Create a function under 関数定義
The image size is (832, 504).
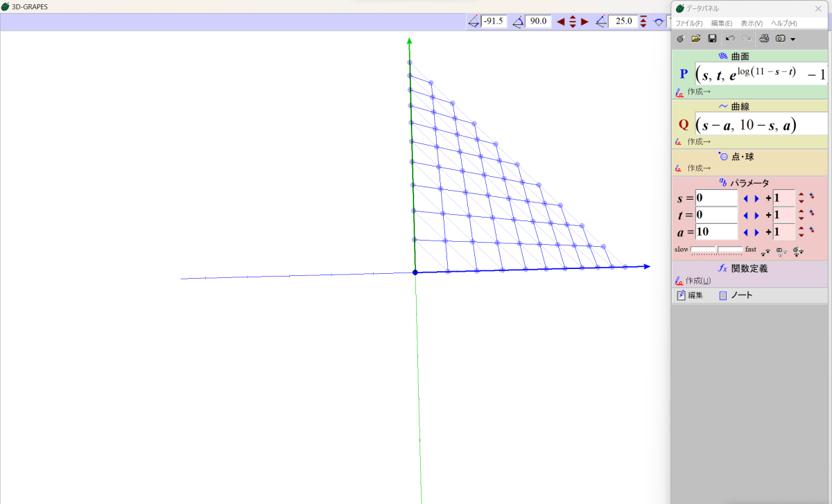(x=693, y=281)
